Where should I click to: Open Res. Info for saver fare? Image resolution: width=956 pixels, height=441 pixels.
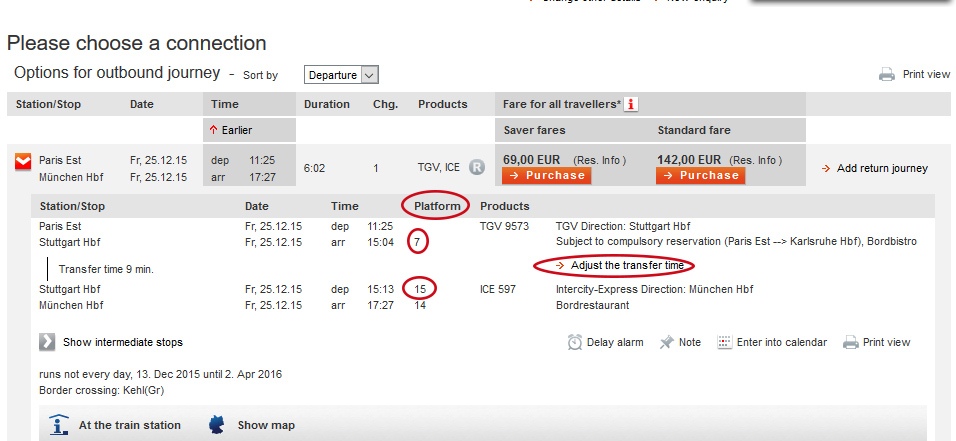tap(599, 160)
